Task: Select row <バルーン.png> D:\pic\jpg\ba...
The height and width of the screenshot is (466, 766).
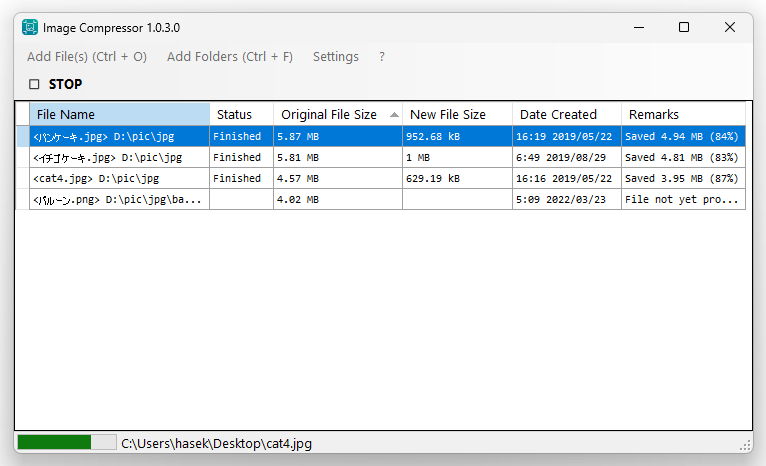Action: (381, 199)
